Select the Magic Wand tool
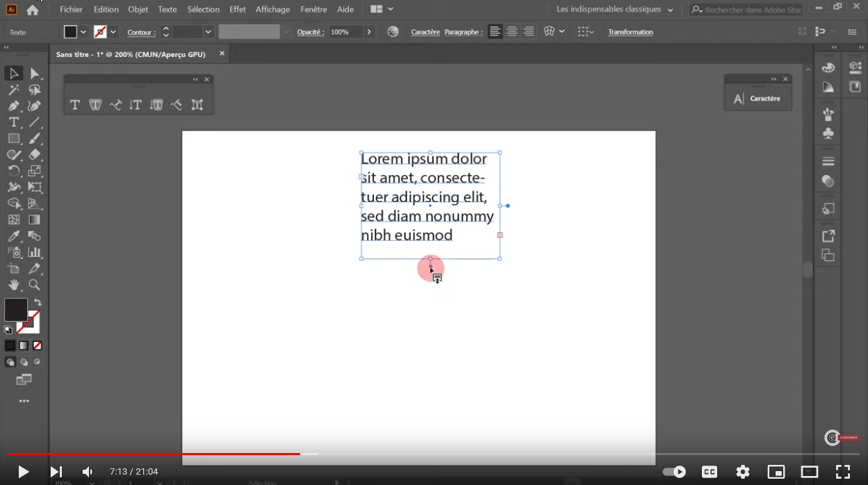 (13, 90)
